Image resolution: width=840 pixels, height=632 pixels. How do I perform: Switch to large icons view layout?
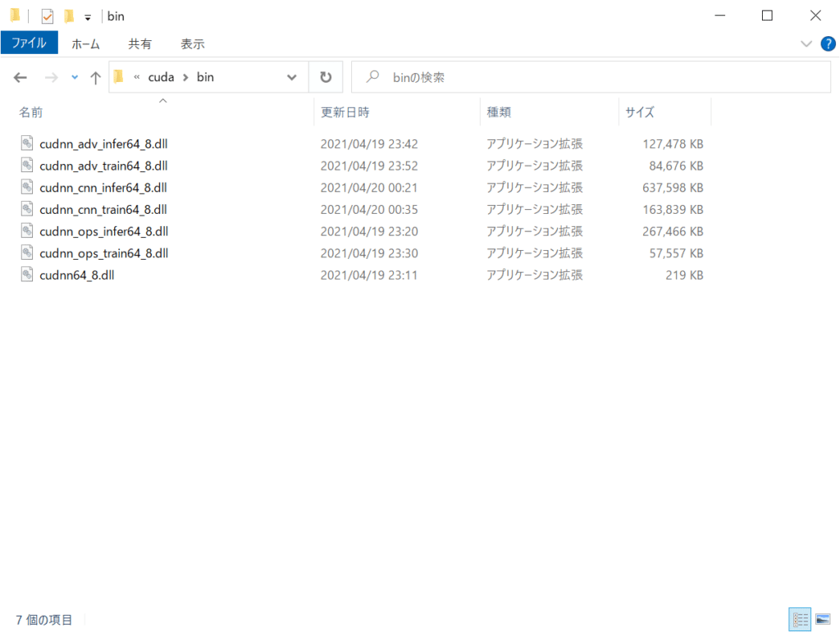[822, 619]
